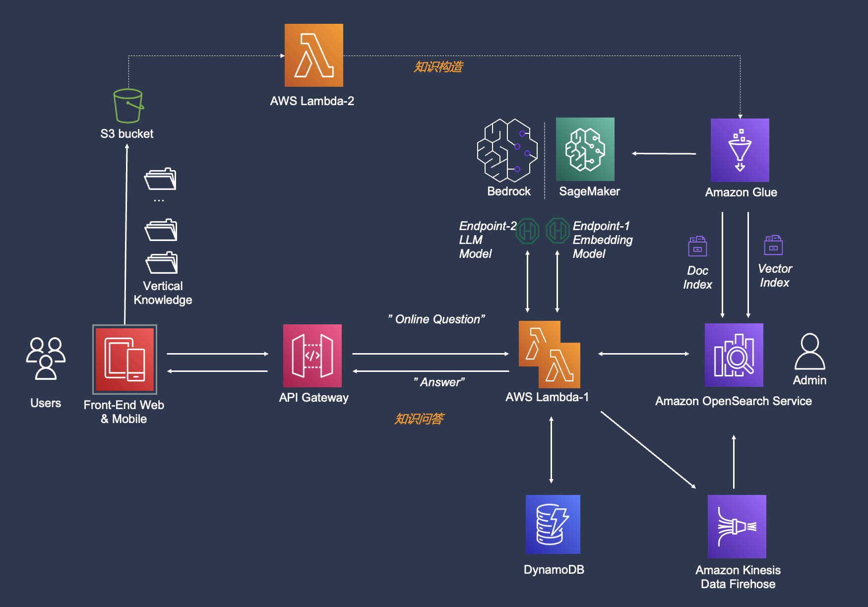Click the Admin person icon
Image resolution: width=868 pixels, height=607 pixels.
pyautogui.click(x=810, y=352)
